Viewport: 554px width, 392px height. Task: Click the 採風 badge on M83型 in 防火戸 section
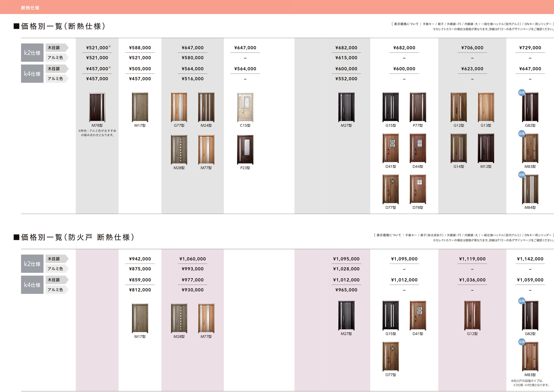pyautogui.click(x=521, y=342)
